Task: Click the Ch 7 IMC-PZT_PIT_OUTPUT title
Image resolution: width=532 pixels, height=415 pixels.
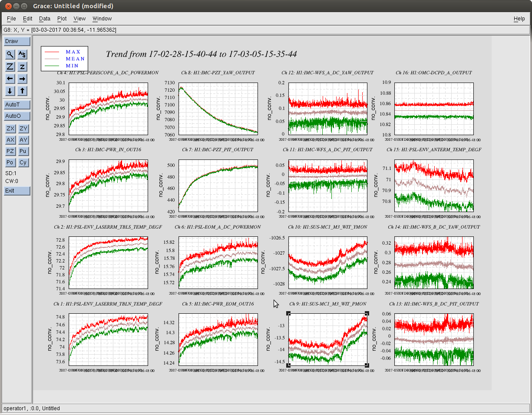Action: pyautogui.click(x=218, y=150)
